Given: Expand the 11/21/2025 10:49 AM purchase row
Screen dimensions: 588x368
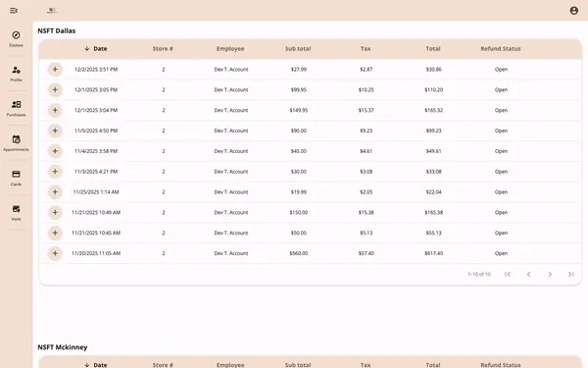Looking at the screenshot, I should coord(55,212).
